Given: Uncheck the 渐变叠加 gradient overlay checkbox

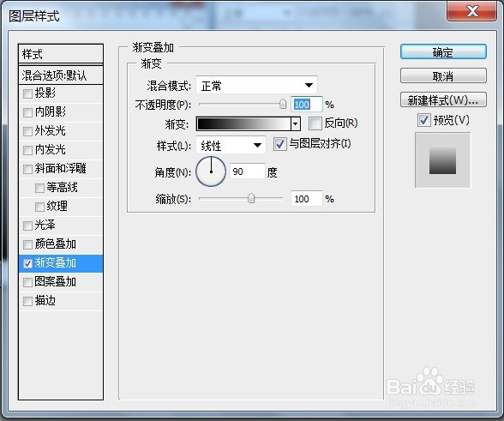Looking at the screenshot, I should 28,264.
